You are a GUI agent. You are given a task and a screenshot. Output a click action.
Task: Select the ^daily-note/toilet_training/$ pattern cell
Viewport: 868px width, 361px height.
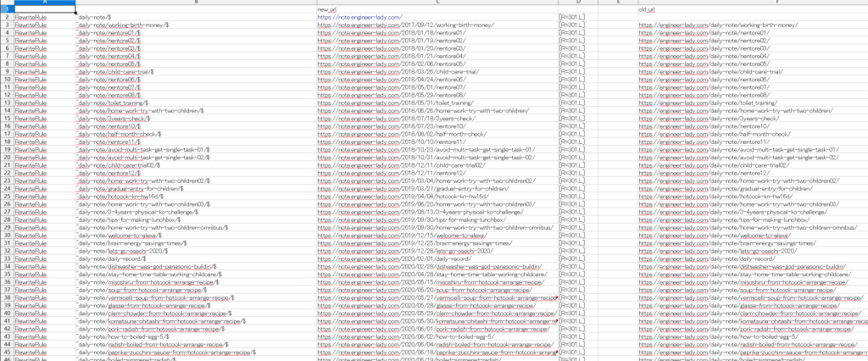click(196, 103)
